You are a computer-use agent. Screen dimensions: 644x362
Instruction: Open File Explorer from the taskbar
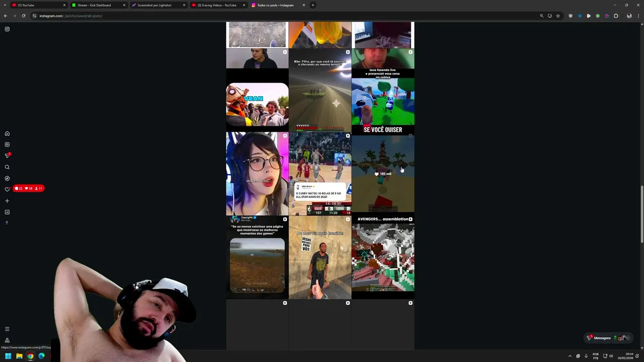click(19, 356)
